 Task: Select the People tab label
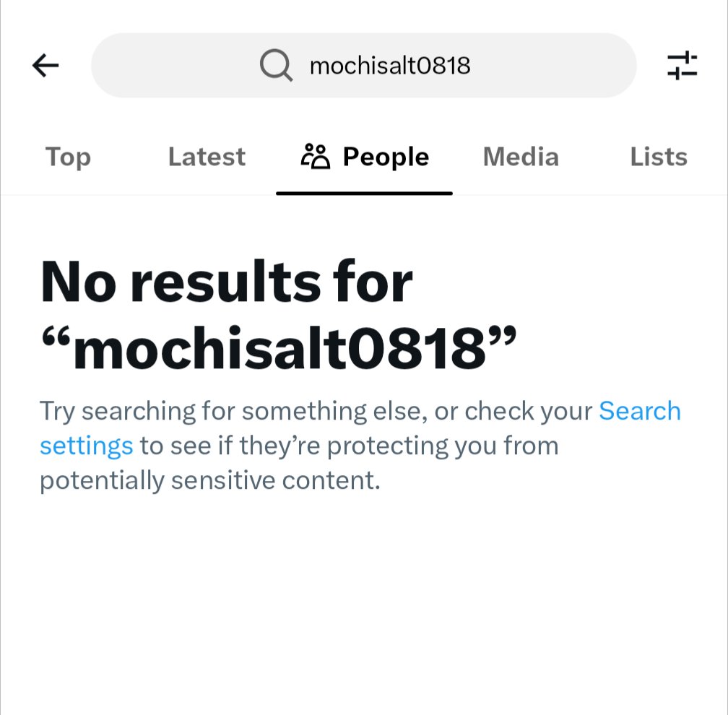386,157
